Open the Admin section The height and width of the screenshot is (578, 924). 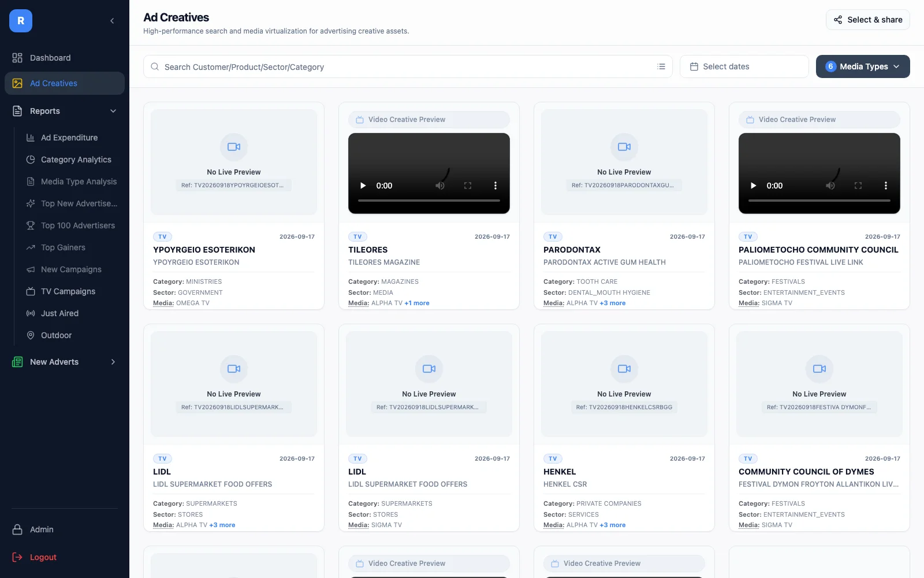pos(65,529)
